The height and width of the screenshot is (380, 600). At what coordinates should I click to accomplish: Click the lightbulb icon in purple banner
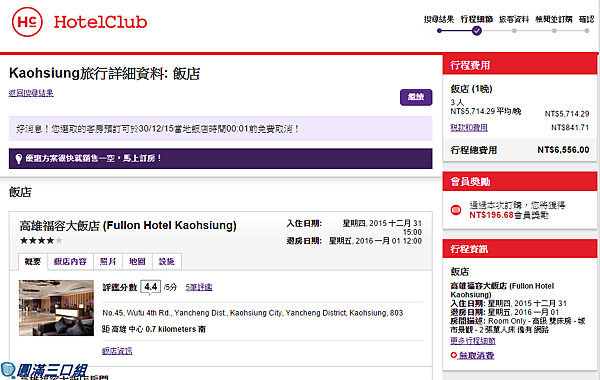18,158
